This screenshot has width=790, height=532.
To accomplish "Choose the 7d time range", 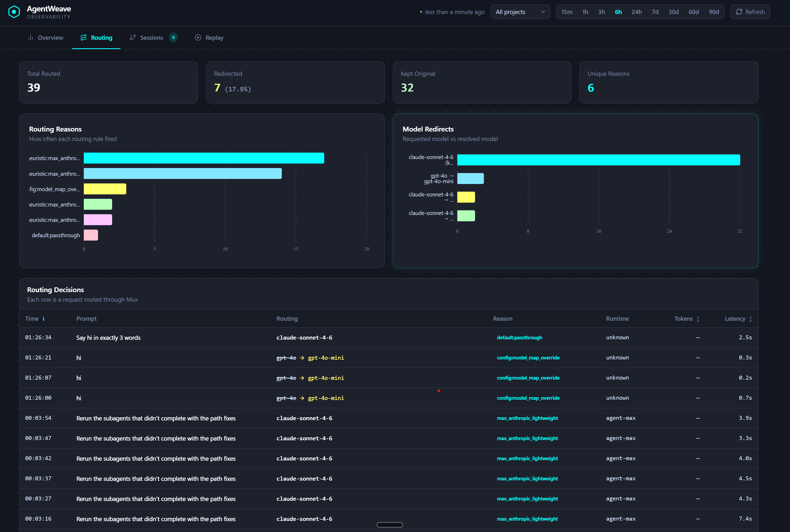I will click(x=655, y=12).
